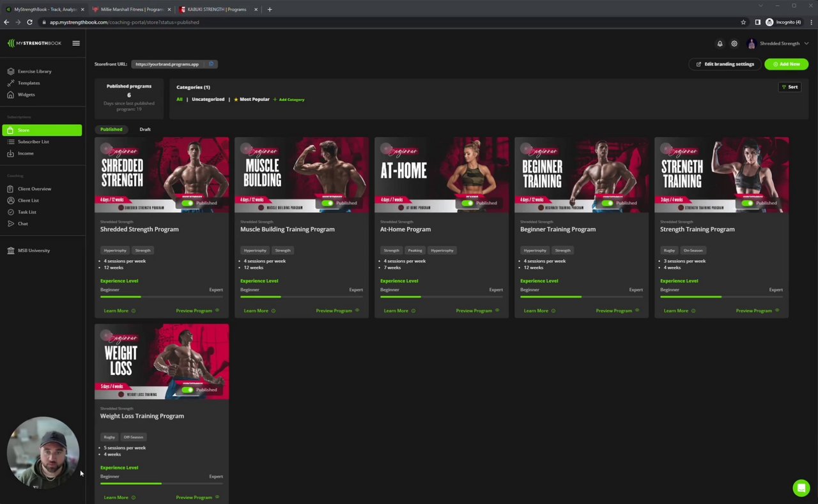Click the browser address bar
This screenshot has height=504, width=818.
390,22
